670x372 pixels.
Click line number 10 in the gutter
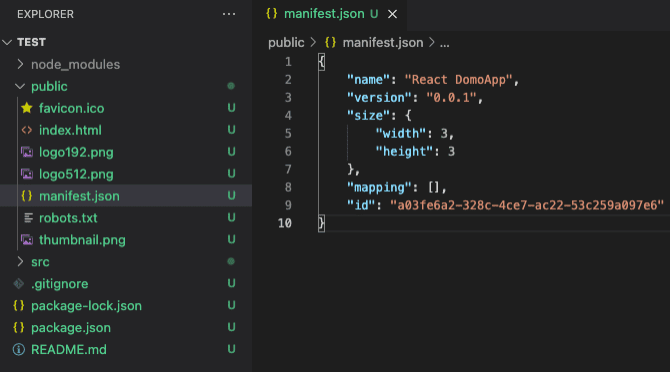pos(285,223)
